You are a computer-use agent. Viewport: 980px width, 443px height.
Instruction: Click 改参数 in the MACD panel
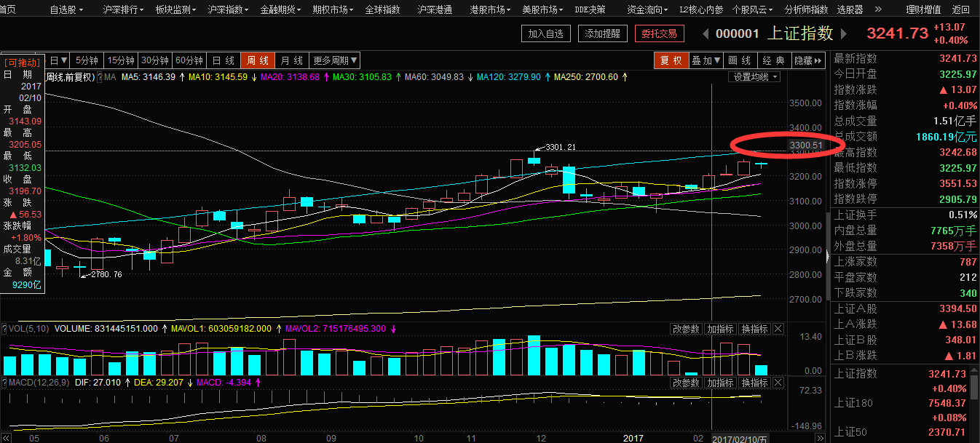(x=686, y=382)
